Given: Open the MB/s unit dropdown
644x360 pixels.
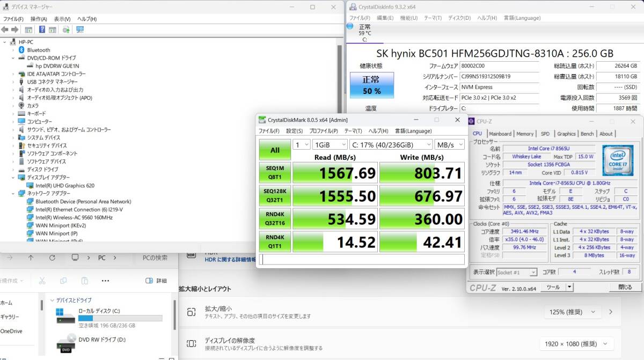Looking at the screenshot, I should pos(450,144).
